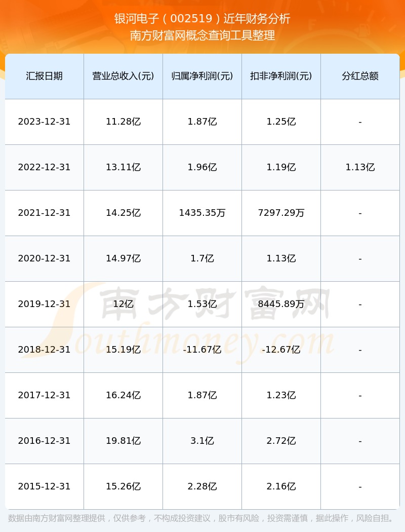Select revenue value 13.11亿

pos(124,167)
